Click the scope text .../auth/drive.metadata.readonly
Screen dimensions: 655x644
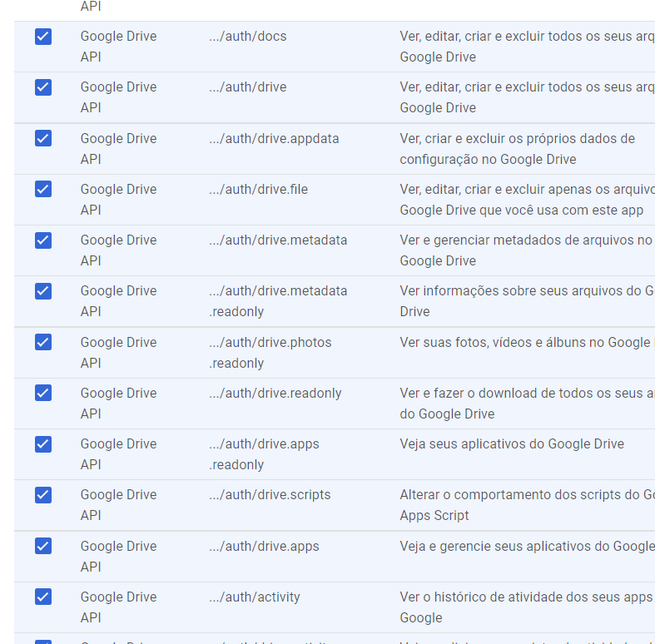pos(278,301)
